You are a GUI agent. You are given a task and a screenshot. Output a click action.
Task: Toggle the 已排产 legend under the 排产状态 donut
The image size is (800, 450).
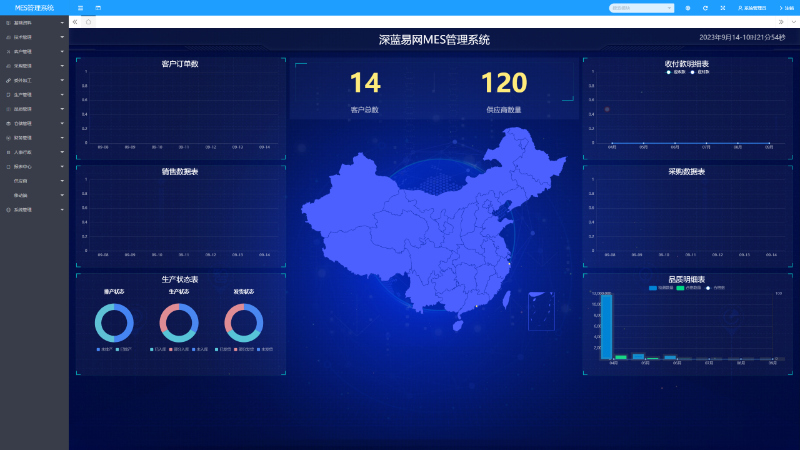(123, 349)
